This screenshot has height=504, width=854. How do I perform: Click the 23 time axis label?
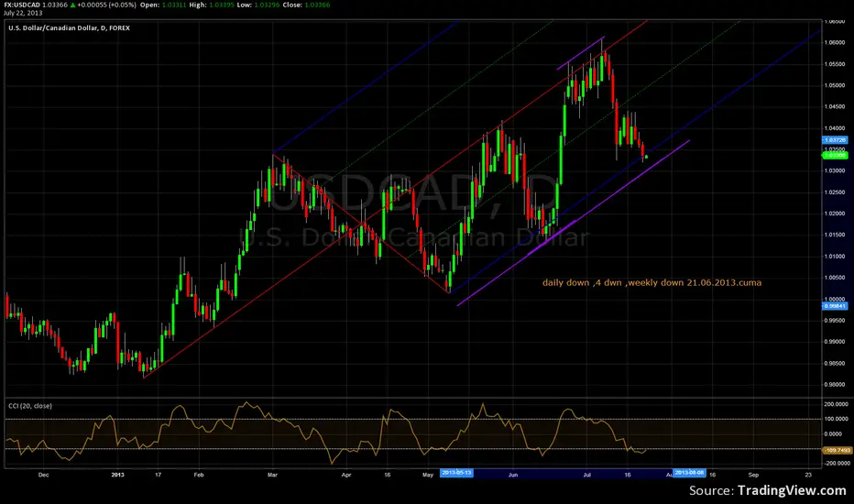808,475
